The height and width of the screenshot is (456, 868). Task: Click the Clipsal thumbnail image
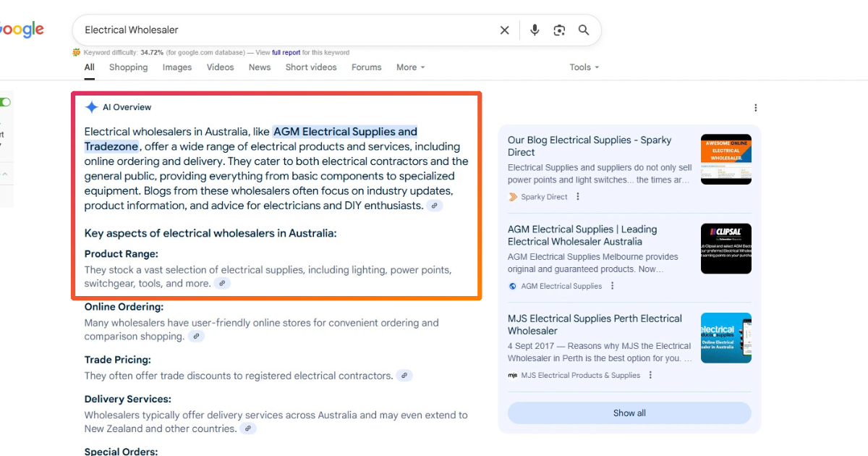(x=726, y=248)
